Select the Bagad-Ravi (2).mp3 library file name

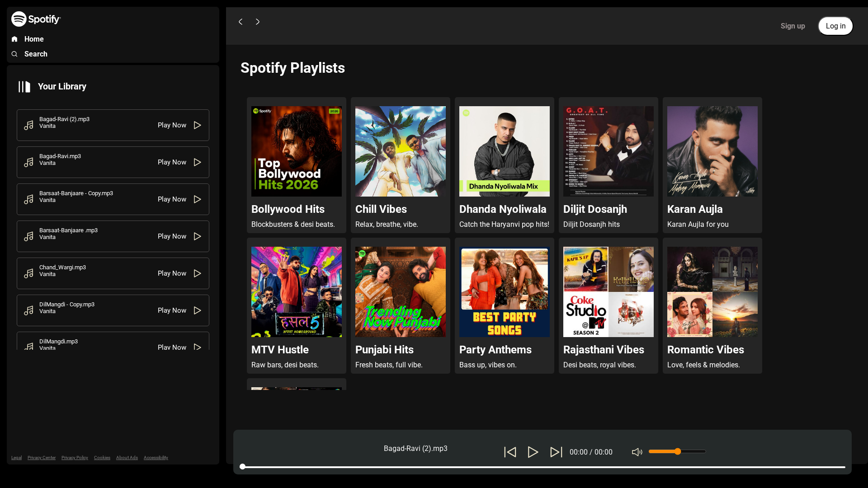point(64,119)
